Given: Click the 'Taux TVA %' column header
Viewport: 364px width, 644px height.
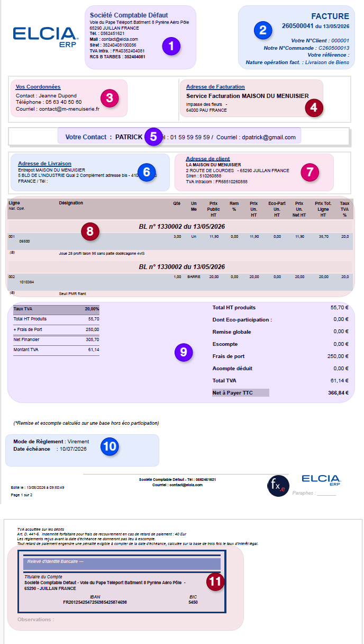Looking at the screenshot, I should pyautogui.click(x=344, y=209).
